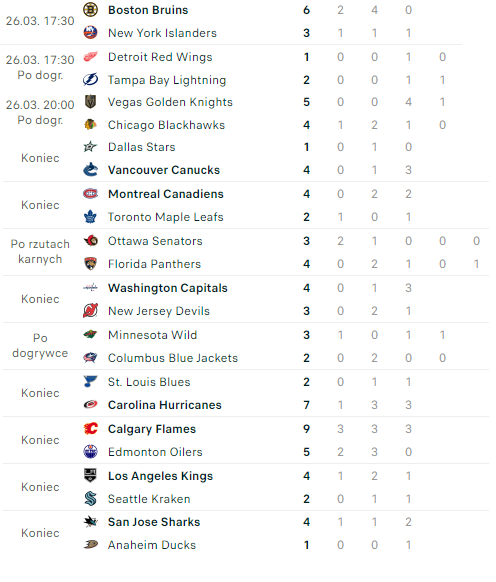496x582 pixels.
Task: Click the 26.03. 20:00 game time label
Action: (x=40, y=105)
